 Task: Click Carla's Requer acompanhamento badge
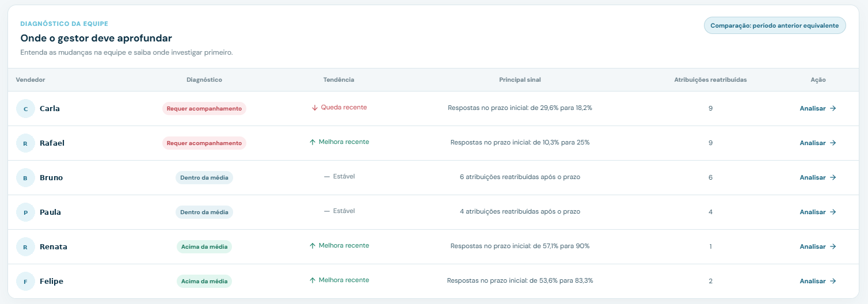(x=204, y=108)
